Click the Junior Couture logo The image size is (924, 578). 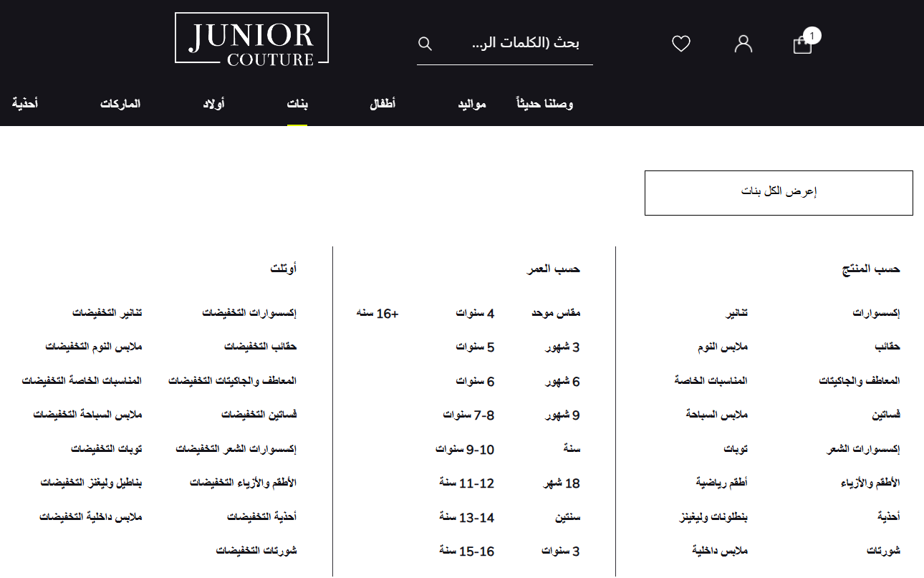pyautogui.click(x=251, y=39)
